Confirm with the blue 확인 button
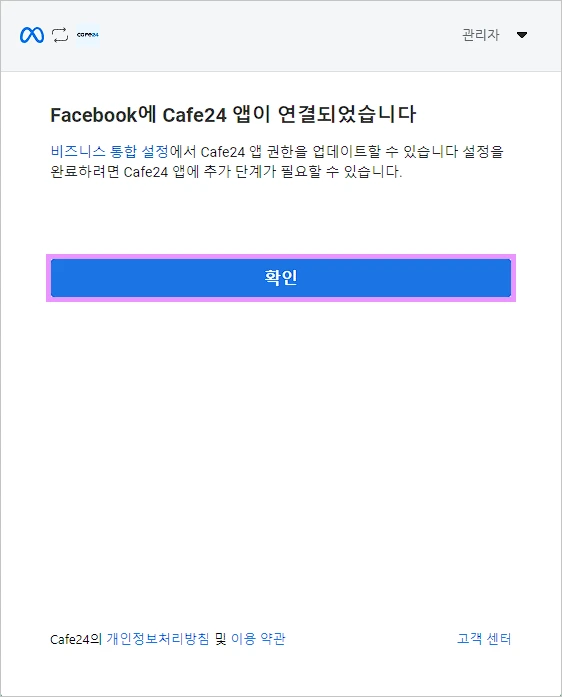 click(281, 278)
